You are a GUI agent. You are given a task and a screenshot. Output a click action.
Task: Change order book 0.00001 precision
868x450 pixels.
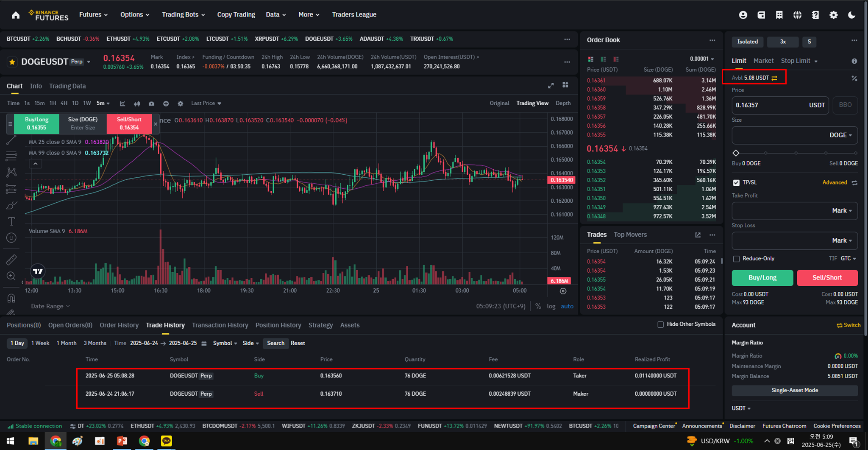point(702,59)
